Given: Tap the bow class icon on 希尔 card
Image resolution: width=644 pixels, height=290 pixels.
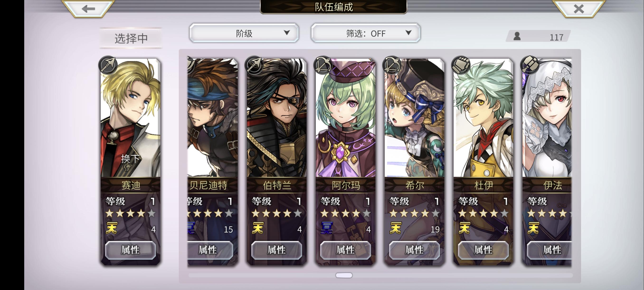Looking at the screenshot, I should [392, 65].
